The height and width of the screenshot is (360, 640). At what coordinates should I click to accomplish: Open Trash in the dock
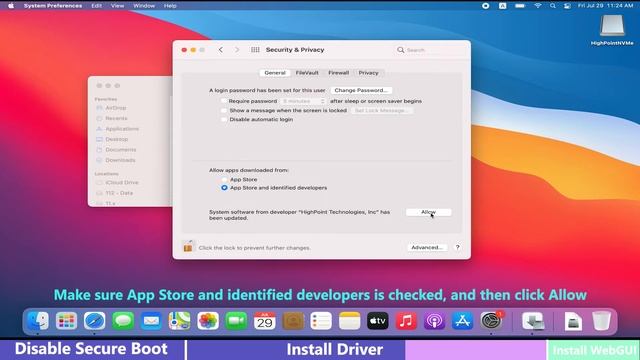[601, 321]
